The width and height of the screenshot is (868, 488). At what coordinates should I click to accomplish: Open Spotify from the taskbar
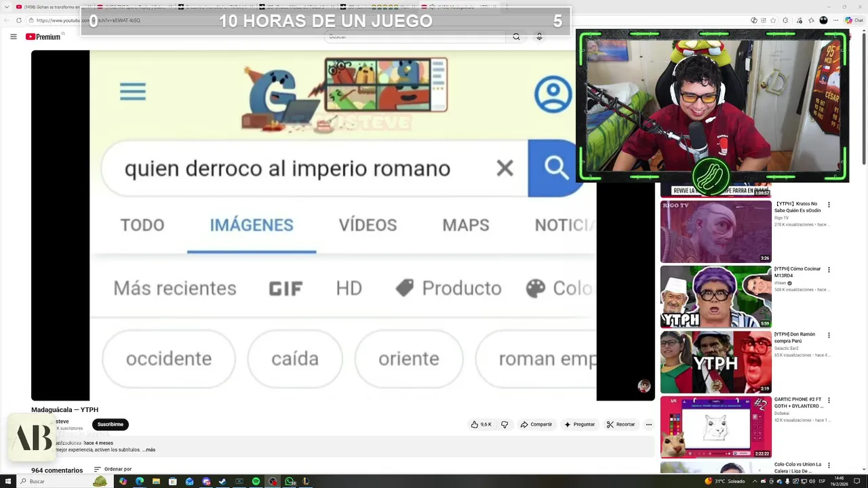(256, 481)
